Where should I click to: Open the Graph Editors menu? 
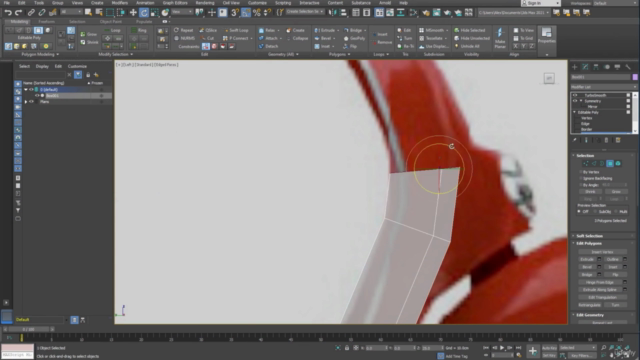[175, 3]
